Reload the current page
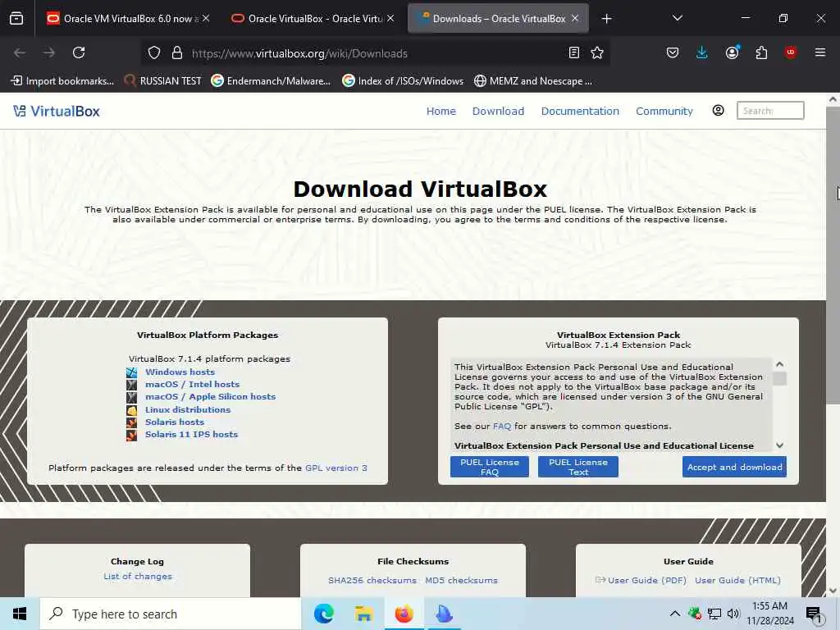This screenshot has width=840, height=630. (x=79, y=52)
